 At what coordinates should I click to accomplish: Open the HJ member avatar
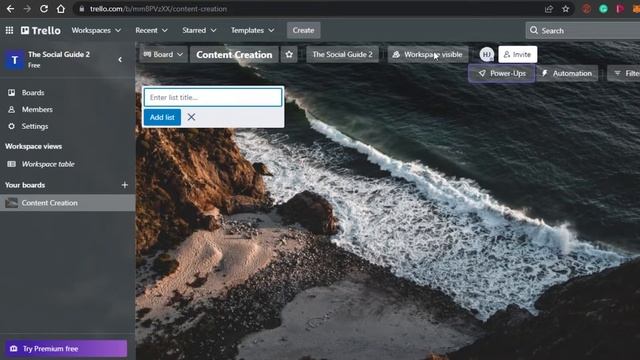click(x=487, y=54)
